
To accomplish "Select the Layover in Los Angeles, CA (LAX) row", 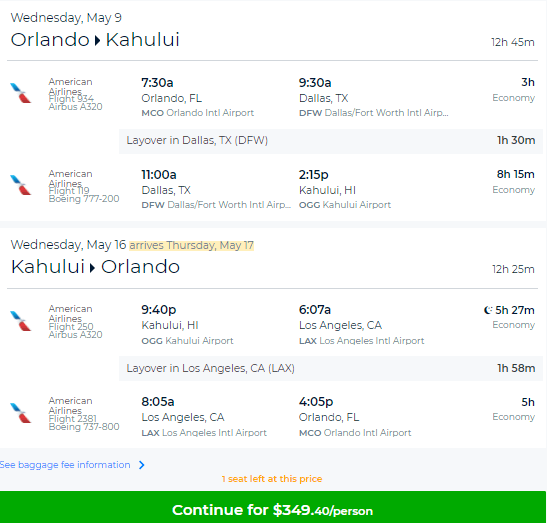I will (x=331, y=368).
